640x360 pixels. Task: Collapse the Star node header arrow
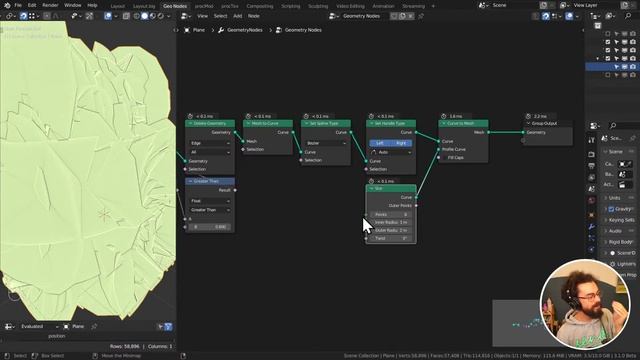pos(371,189)
